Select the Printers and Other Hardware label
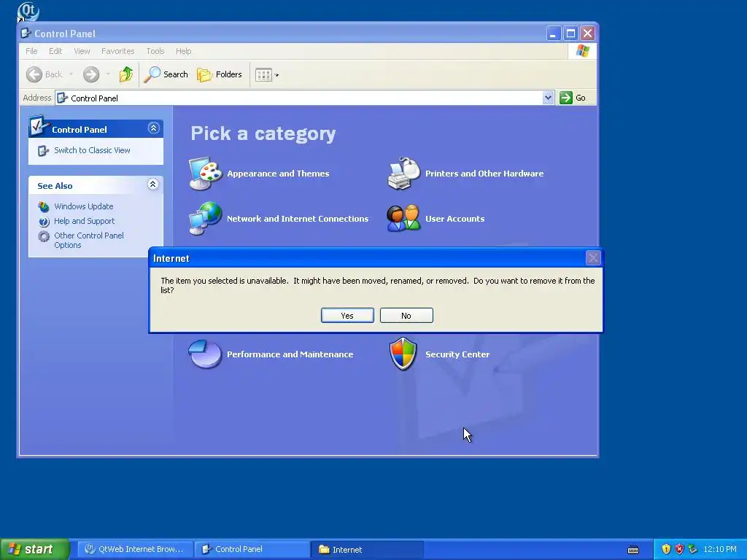 tap(484, 174)
